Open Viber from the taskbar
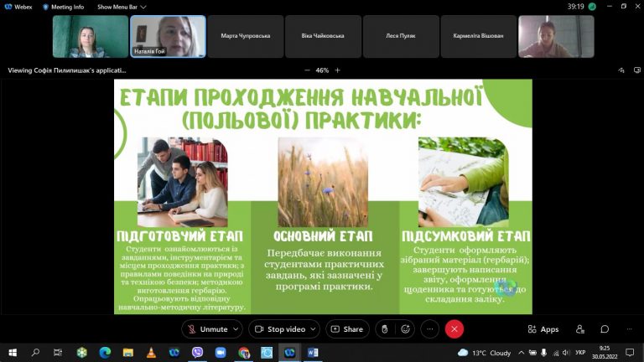 198,353
